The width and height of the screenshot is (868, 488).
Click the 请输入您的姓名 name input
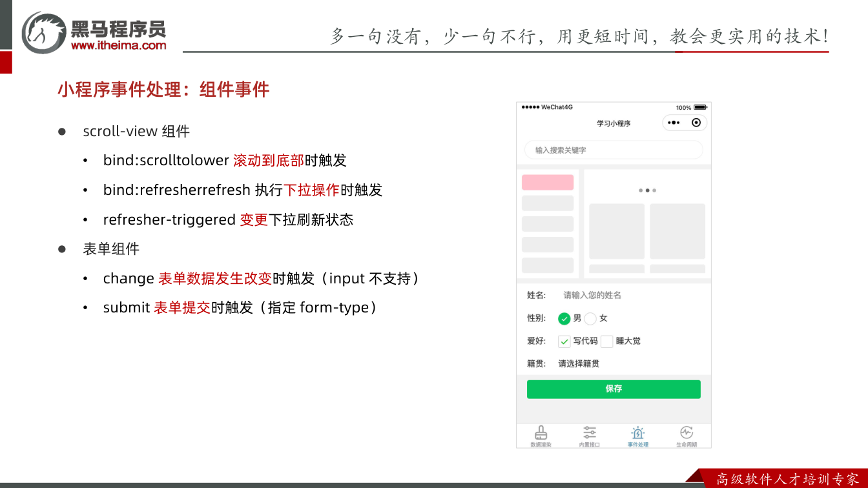592,295
